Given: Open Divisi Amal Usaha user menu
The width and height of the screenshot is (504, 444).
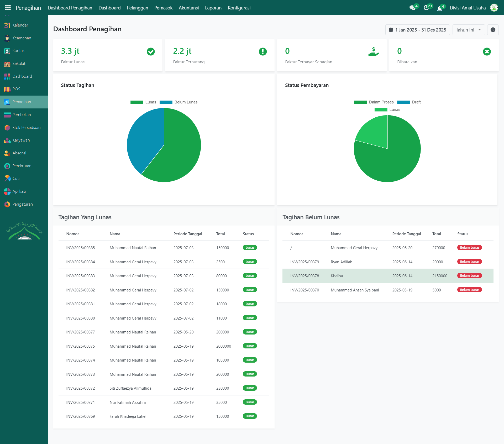Looking at the screenshot, I should click(x=468, y=8).
